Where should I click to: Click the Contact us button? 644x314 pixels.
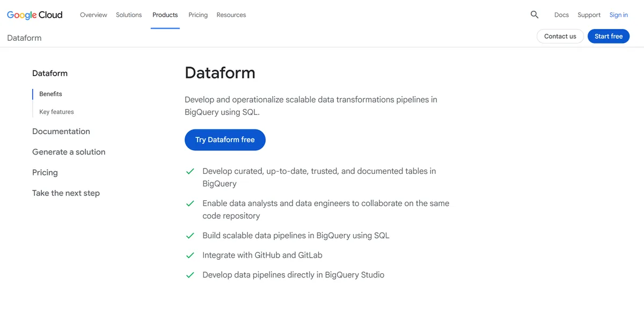[560, 36]
